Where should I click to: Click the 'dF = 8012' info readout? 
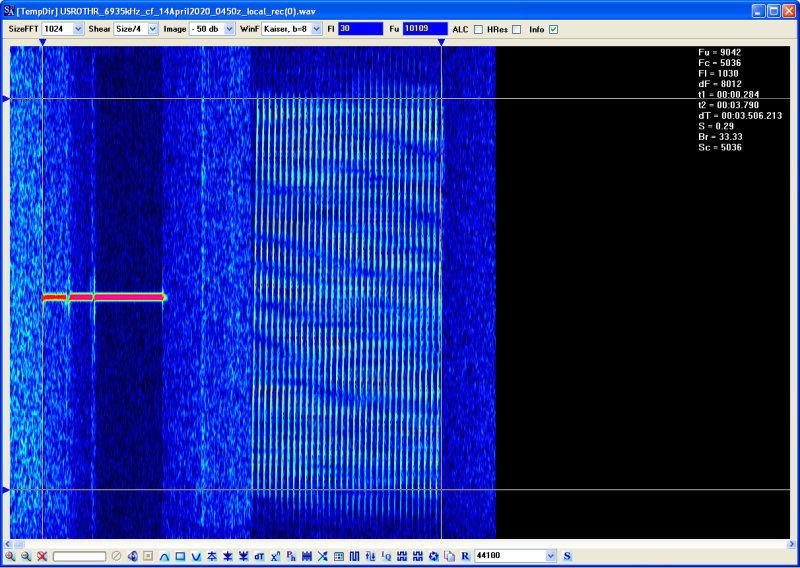(720, 84)
